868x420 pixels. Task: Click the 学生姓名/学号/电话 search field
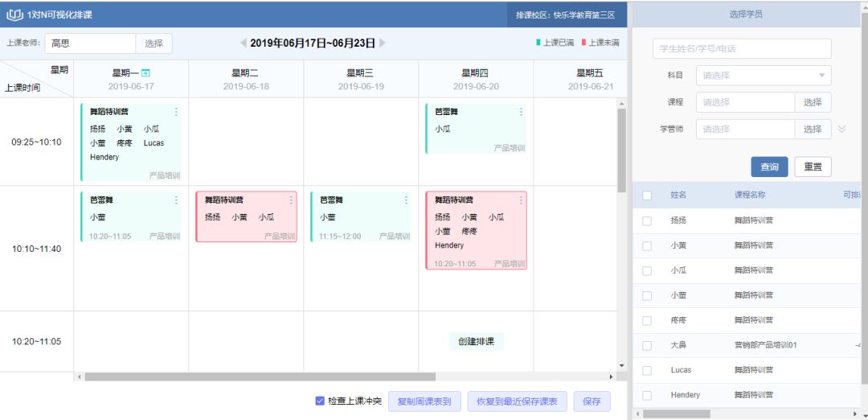(x=741, y=49)
